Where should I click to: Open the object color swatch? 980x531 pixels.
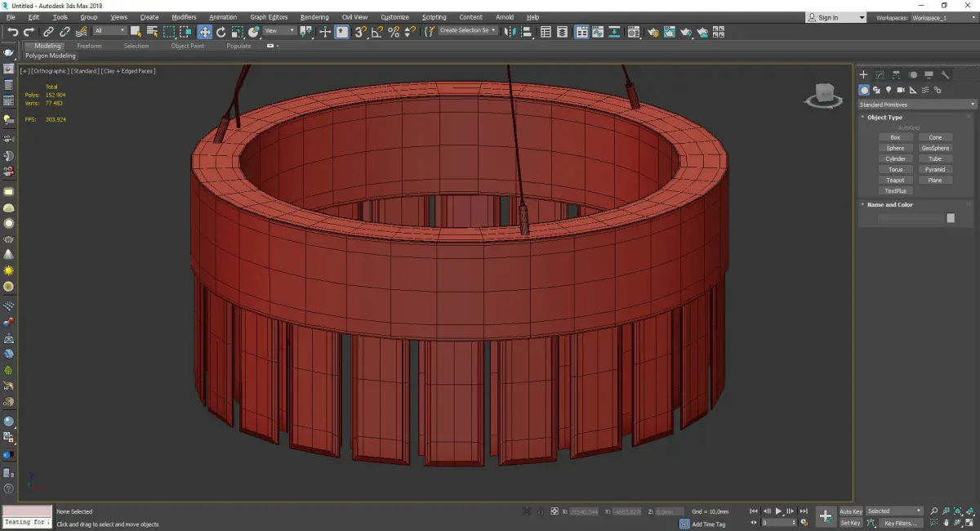tap(951, 218)
